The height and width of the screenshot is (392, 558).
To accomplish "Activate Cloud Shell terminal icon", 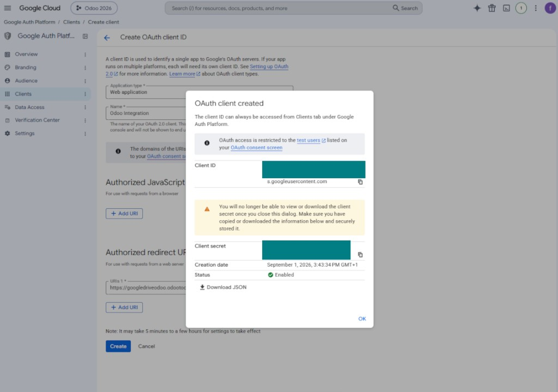I will pos(506,8).
